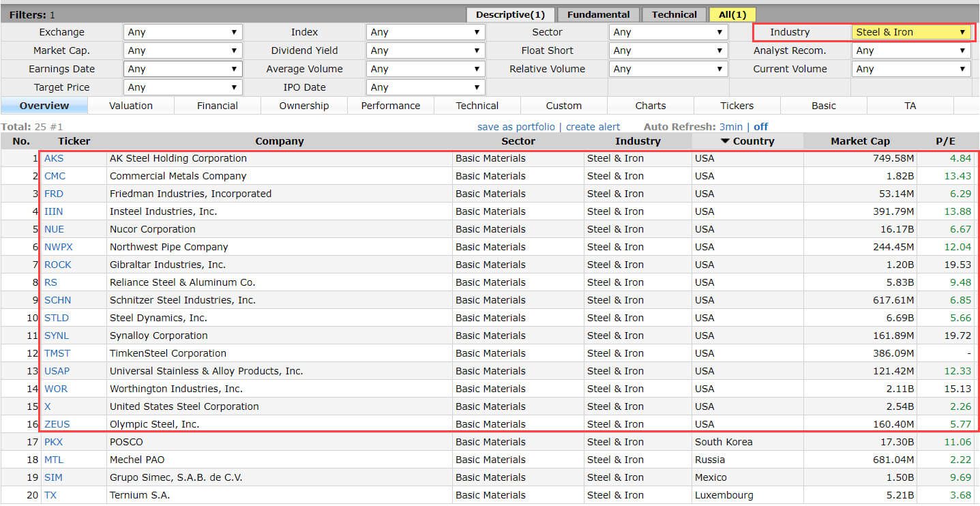Switch to the Valuation view tab
This screenshot has height=506, width=980.
pos(131,105)
